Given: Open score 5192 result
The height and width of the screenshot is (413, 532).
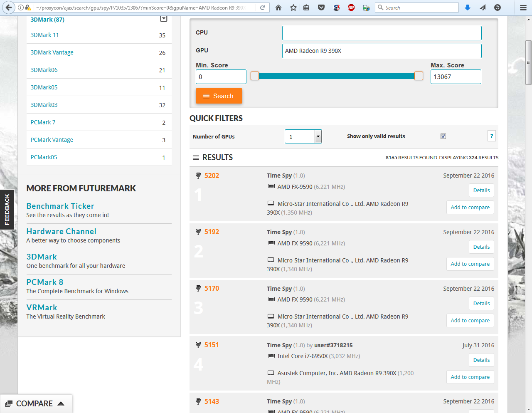Looking at the screenshot, I should point(212,232).
